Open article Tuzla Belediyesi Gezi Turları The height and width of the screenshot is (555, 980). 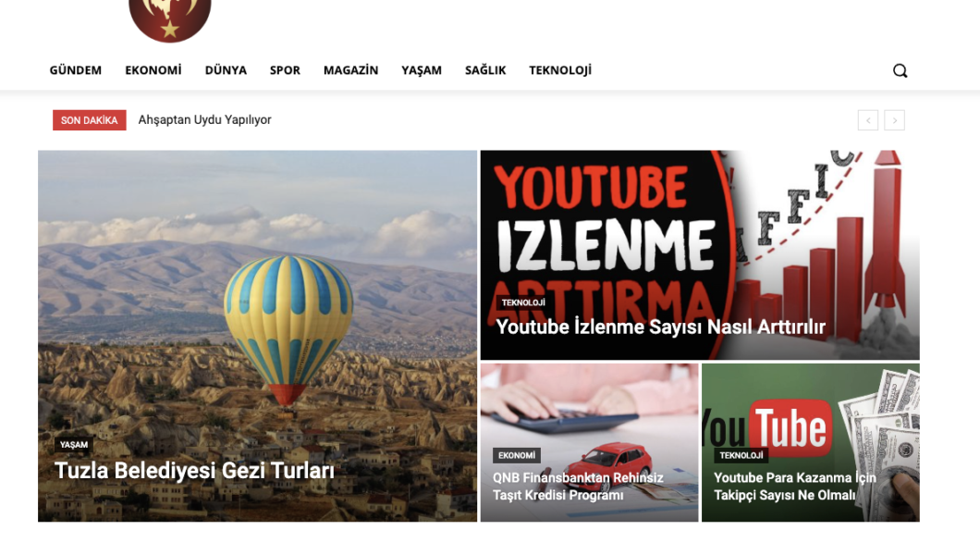coord(194,471)
